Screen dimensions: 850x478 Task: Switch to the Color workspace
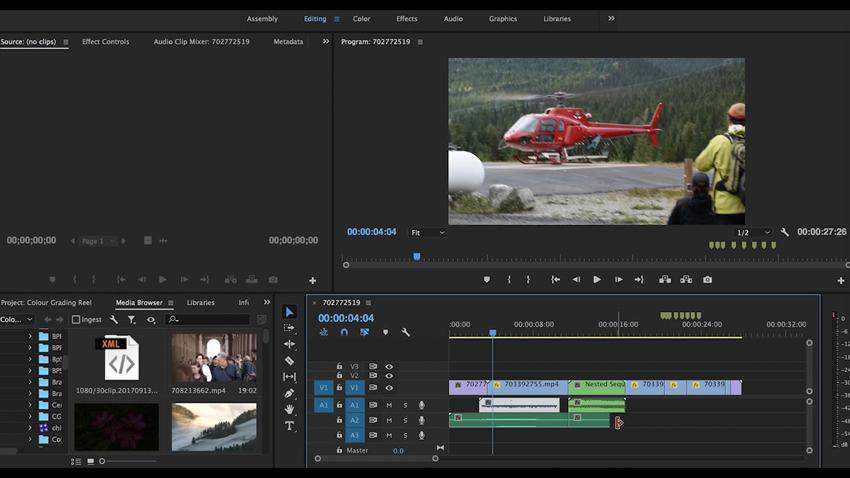pos(361,19)
